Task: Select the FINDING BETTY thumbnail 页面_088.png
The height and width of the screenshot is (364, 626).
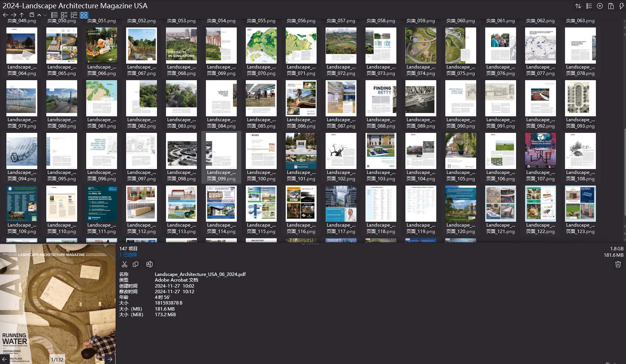Action: pyautogui.click(x=381, y=99)
